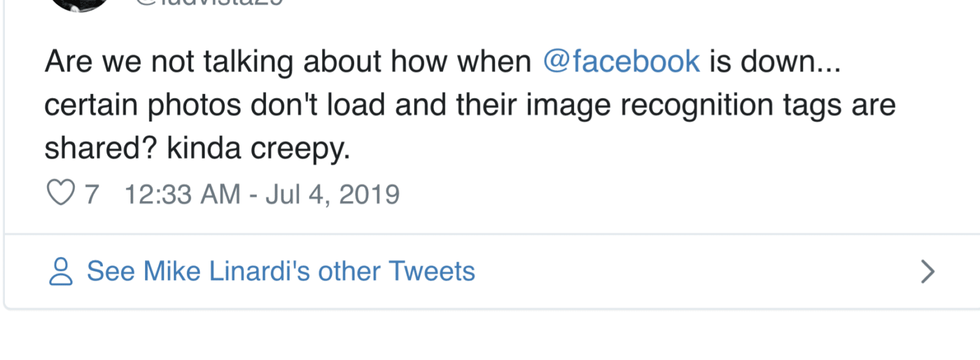The width and height of the screenshot is (980, 360).
Task: Click the date Jul 4, 2019
Action: pyautogui.click(x=333, y=195)
